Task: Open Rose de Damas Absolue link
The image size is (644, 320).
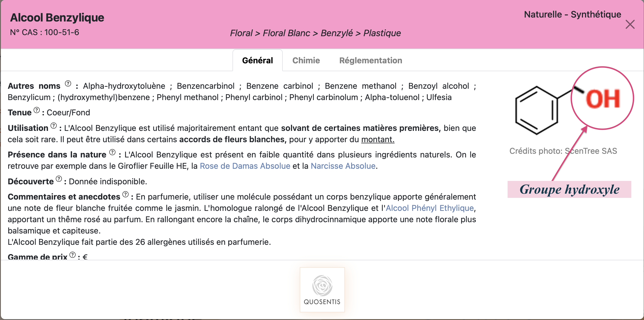Action: click(245, 166)
